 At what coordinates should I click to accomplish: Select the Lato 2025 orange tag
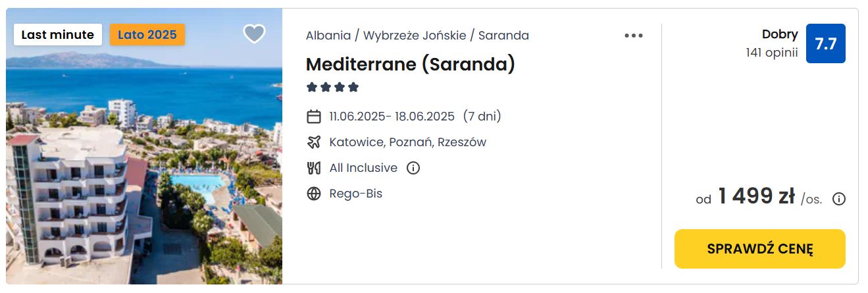(x=147, y=35)
